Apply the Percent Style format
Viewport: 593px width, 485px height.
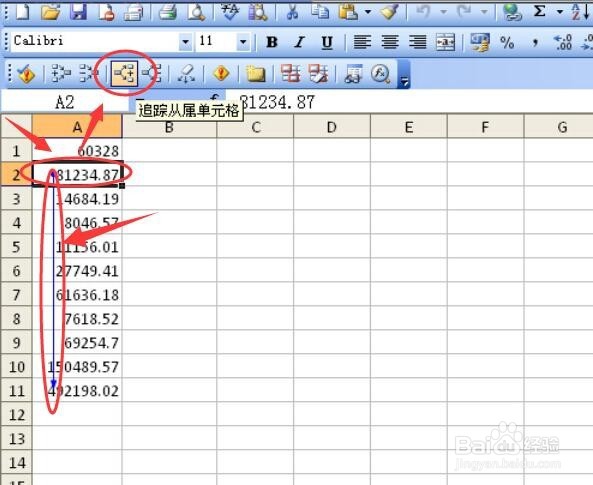(507, 42)
